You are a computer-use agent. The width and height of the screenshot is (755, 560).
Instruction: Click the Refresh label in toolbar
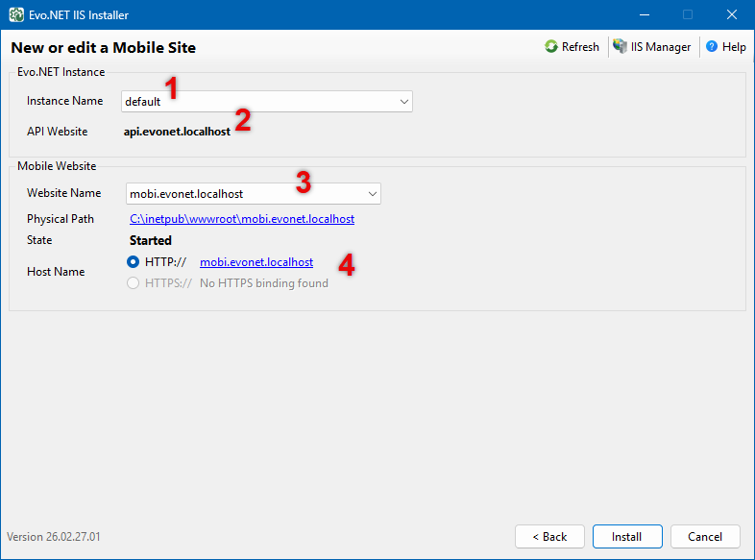tap(580, 47)
